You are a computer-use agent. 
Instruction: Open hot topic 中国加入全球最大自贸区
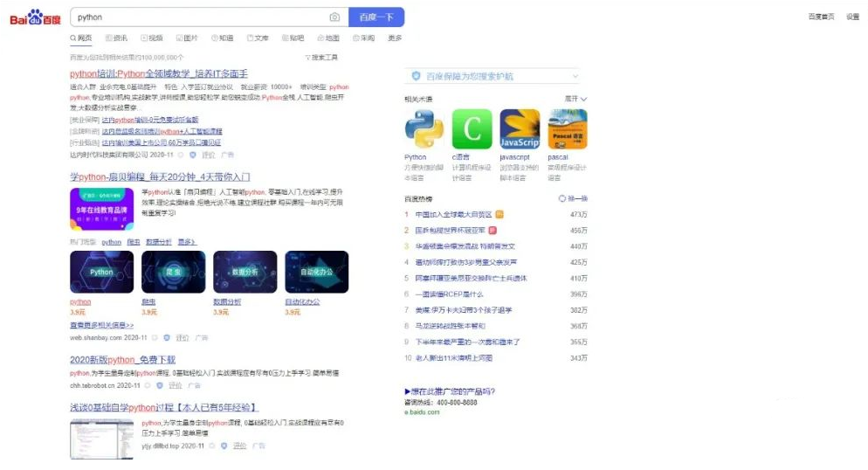[453, 214]
